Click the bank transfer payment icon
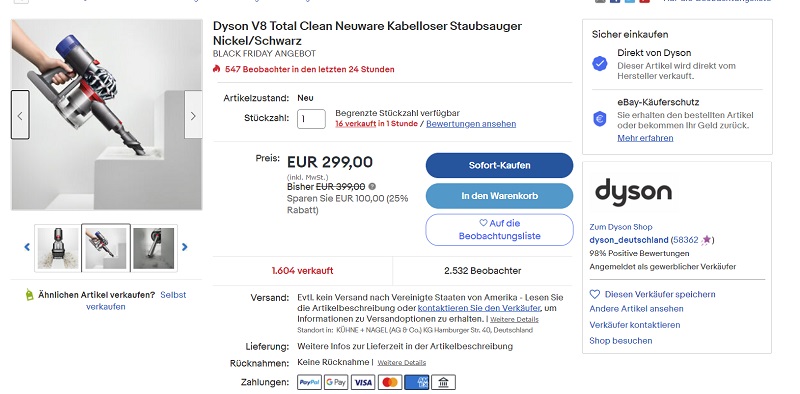The image size is (800, 394). [443, 382]
